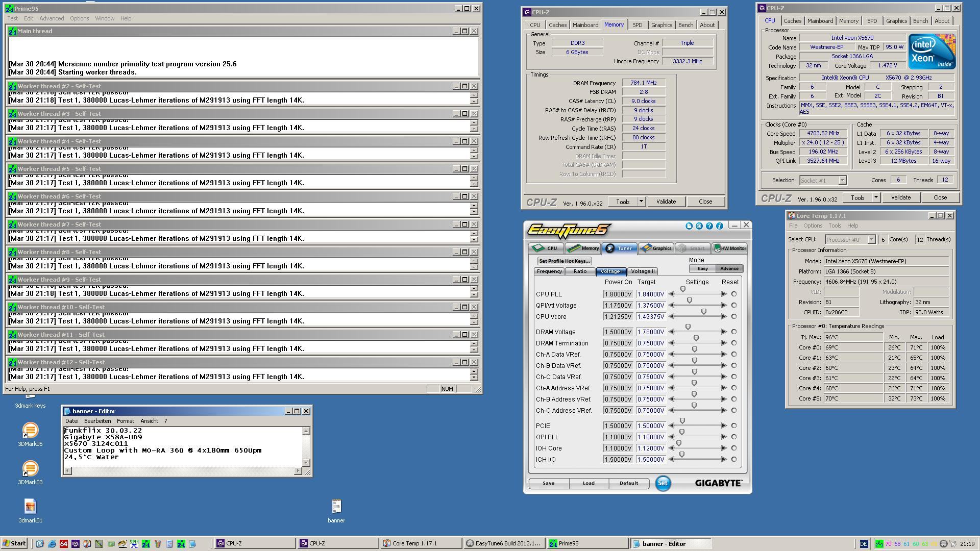Click the Show Desktop quick launch icon

[x=40, y=544]
